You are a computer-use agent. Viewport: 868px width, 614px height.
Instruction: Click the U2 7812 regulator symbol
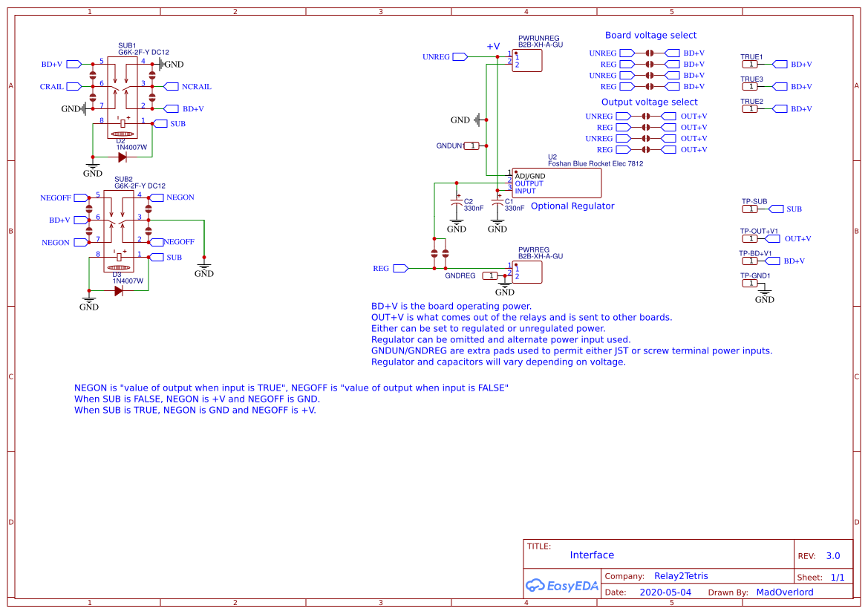tap(555, 182)
